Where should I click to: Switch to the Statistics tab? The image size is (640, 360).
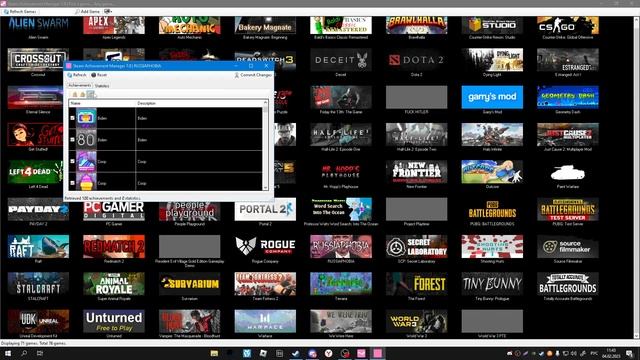(102, 86)
